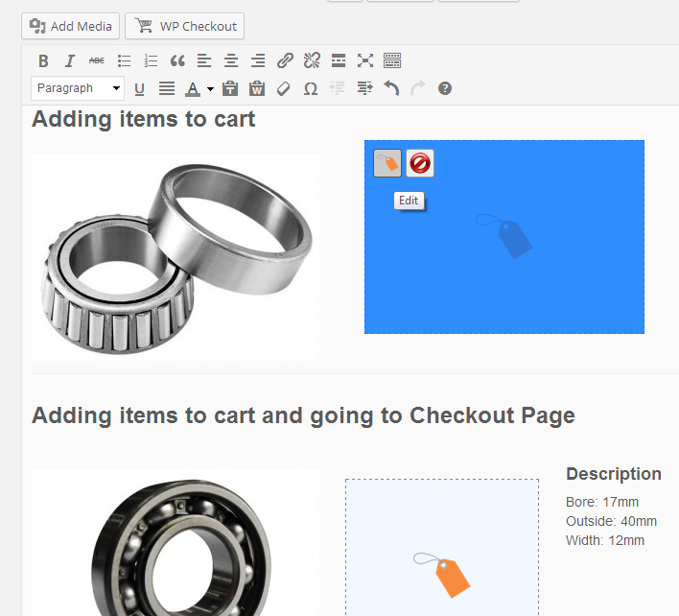Screen dimensions: 679x616
Task: Open editor help question mark
Action: 445,88
